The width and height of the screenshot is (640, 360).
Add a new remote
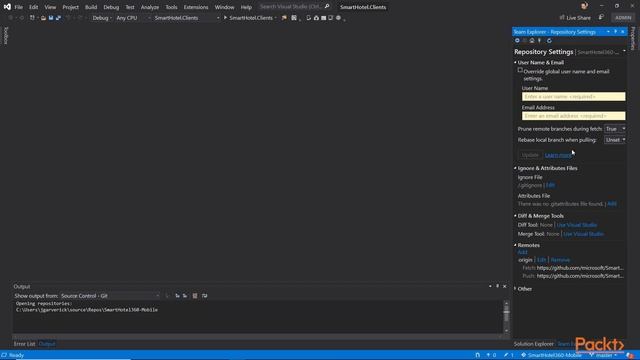(x=522, y=252)
